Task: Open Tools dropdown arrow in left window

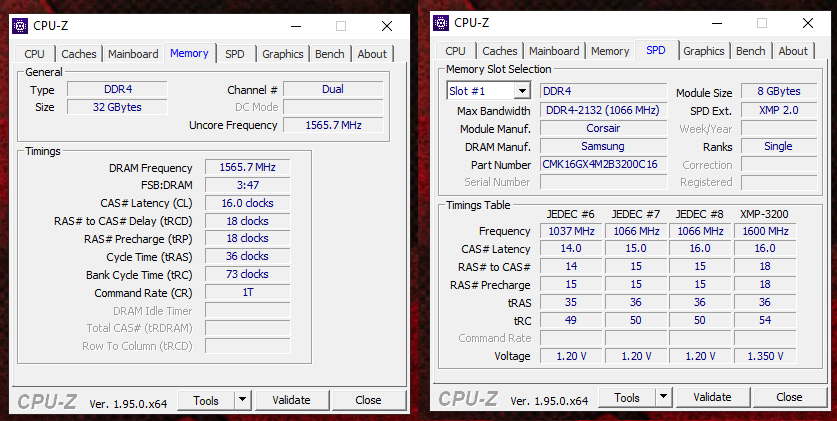Action: [x=242, y=400]
